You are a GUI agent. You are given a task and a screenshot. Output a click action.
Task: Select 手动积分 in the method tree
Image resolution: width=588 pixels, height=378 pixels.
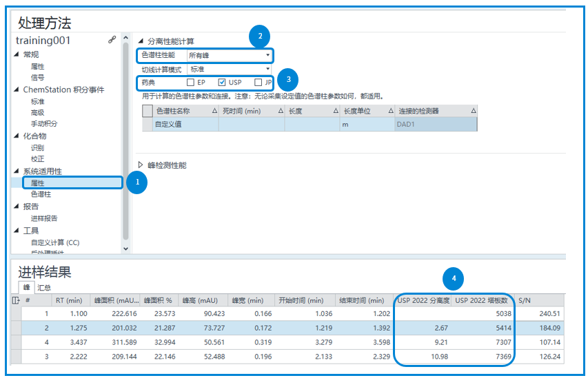click(44, 124)
